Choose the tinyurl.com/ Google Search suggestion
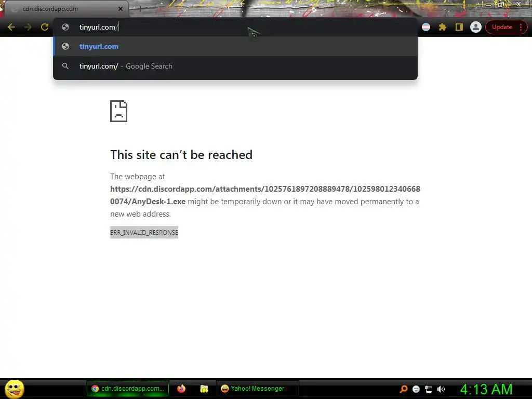Screen dimensions: 532x399 pos(235,66)
